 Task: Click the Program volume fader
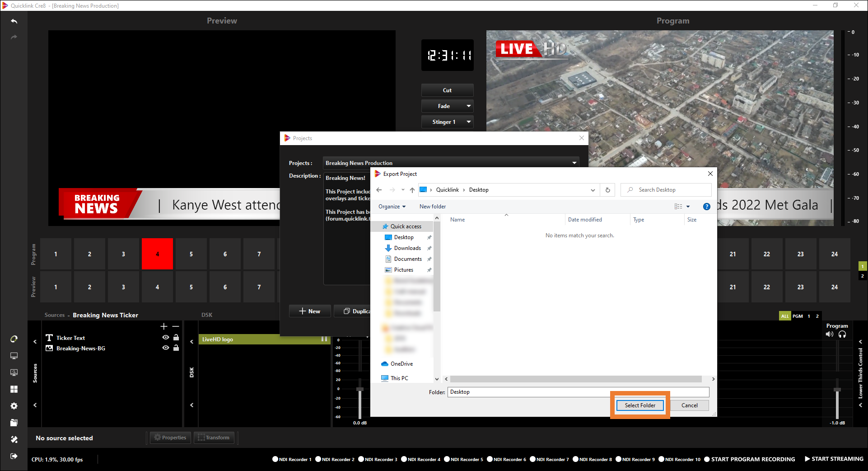click(x=837, y=390)
